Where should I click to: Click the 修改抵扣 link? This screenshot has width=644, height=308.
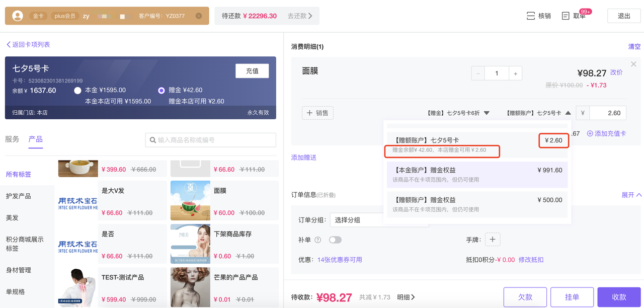coord(531,260)
